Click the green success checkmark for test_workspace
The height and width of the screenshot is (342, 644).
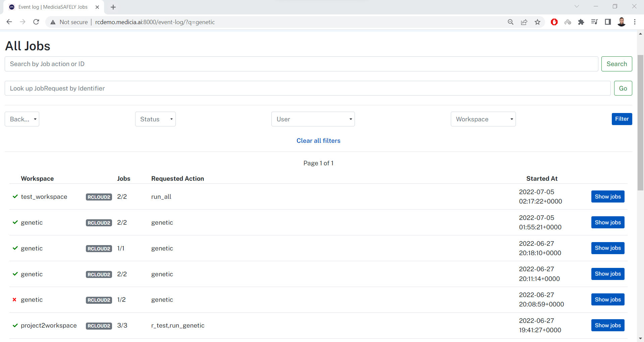click(15, 196)
